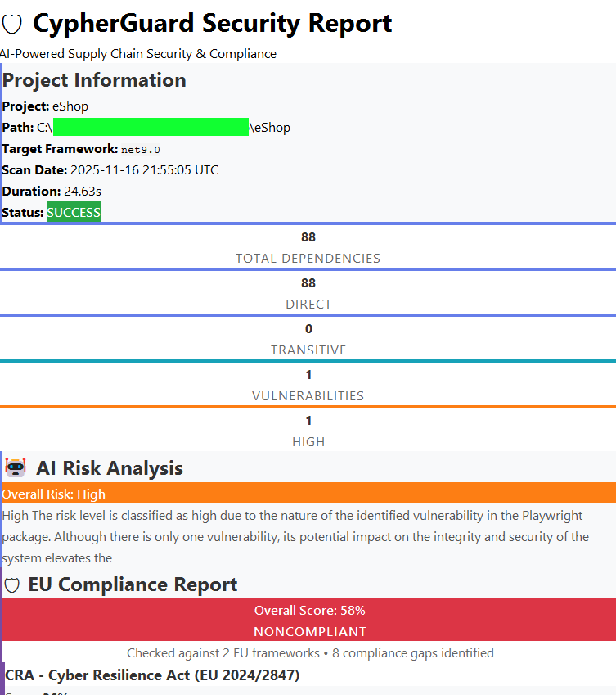Click the TRANSITIVE label
The width and height of the screenshot is (616, 695).
pyautogui.click(x=308, y=350)
